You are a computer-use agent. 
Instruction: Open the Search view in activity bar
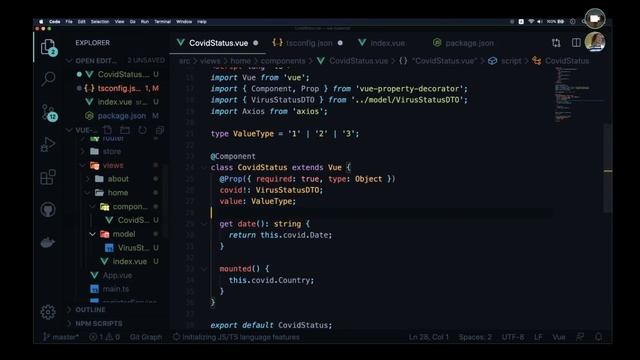coord(48,78)
